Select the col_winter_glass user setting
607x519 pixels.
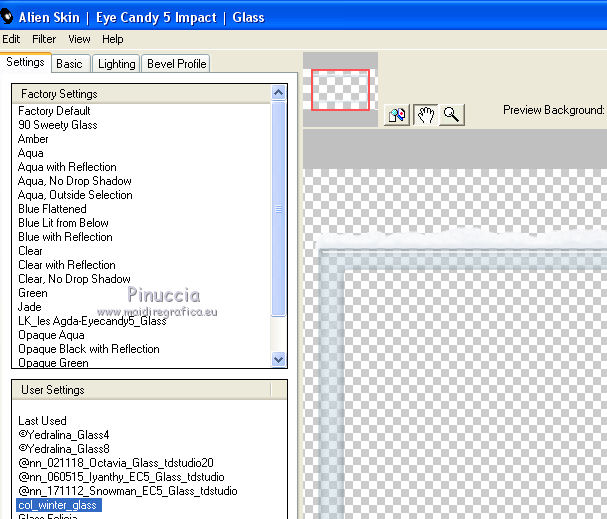[59, 505]
